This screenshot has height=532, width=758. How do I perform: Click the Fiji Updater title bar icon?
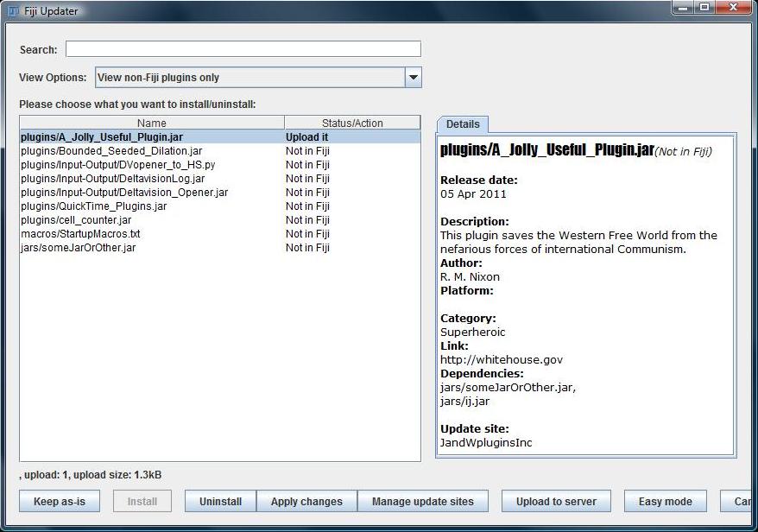[x=14, y=10]
